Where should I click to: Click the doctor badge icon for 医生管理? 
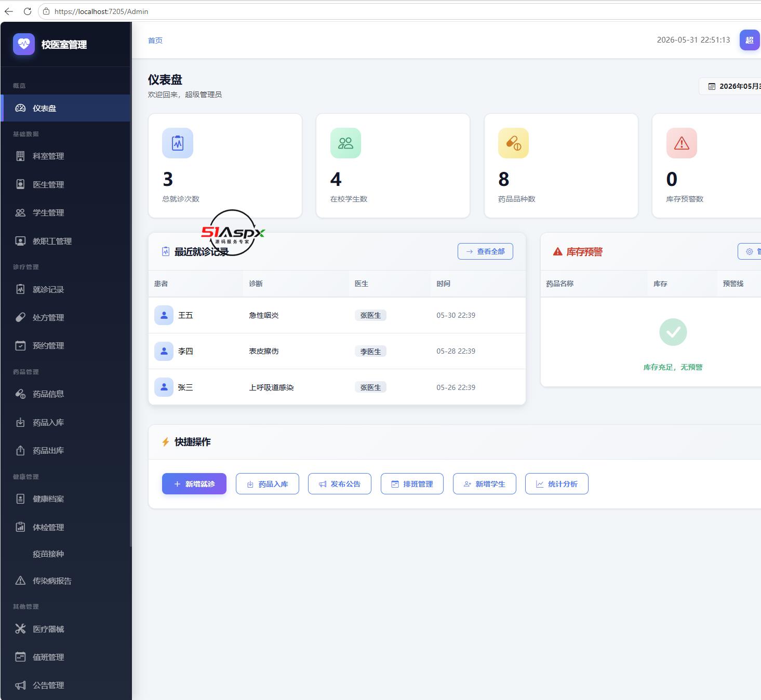[x=20, y=184]
